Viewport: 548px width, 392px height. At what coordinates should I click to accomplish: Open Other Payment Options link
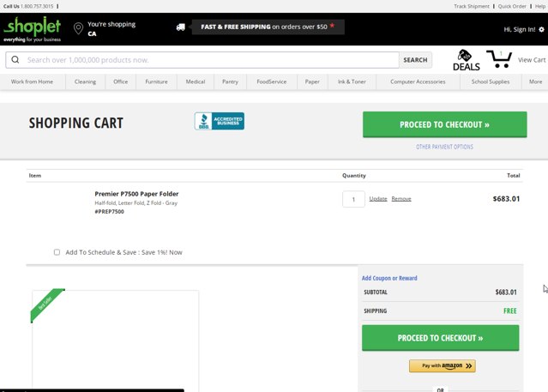444,147
